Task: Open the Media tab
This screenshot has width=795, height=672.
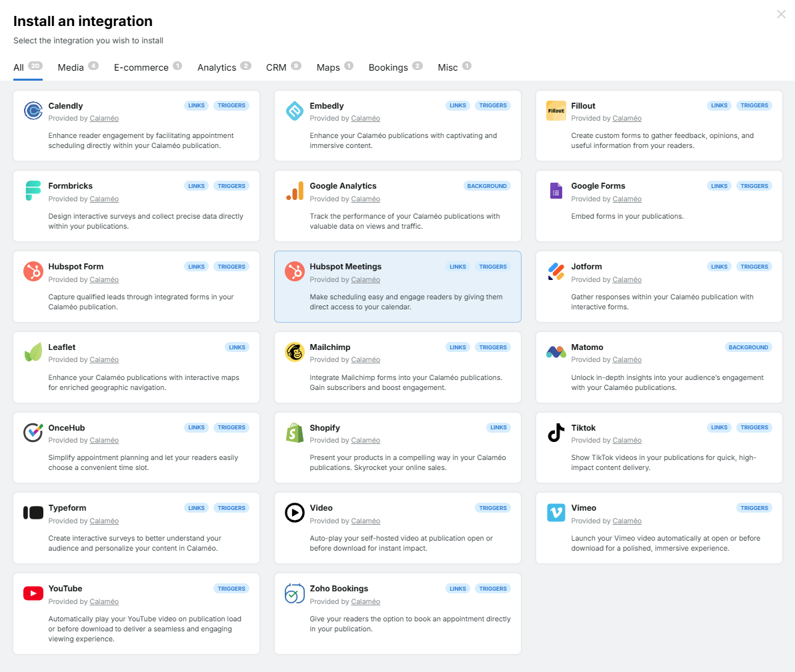Action: click(77, 67)
